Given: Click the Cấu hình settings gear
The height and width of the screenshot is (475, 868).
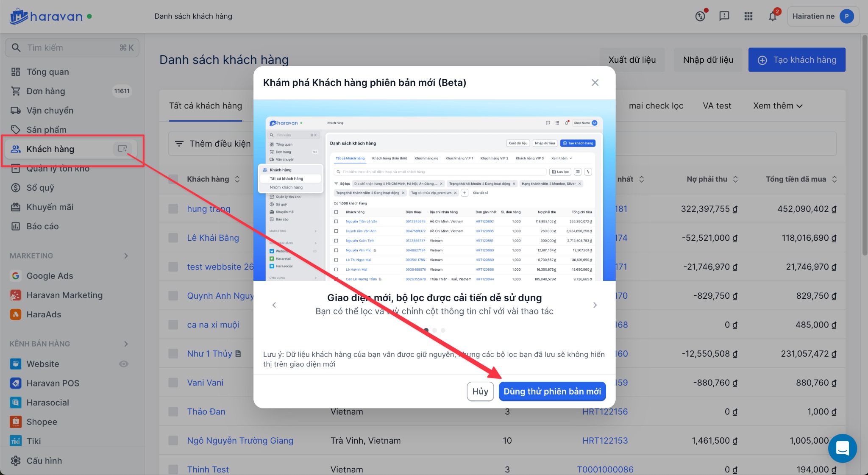Looking at the screenshot, I should tap(16, 461).
